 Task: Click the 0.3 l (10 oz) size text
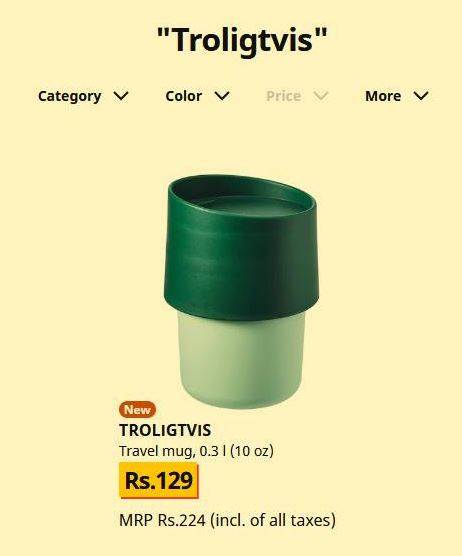pyautogui.click(x=236, y=451)
